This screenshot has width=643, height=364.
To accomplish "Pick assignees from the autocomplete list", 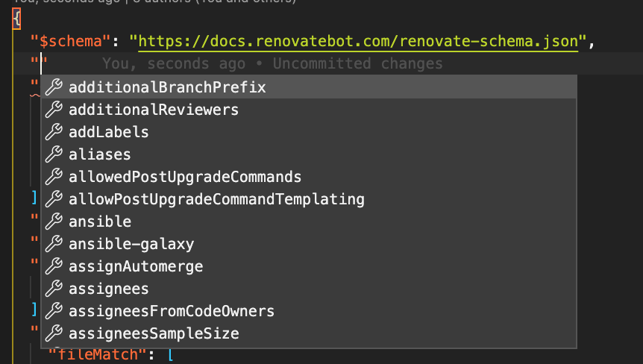I will [x=309, y=289].
